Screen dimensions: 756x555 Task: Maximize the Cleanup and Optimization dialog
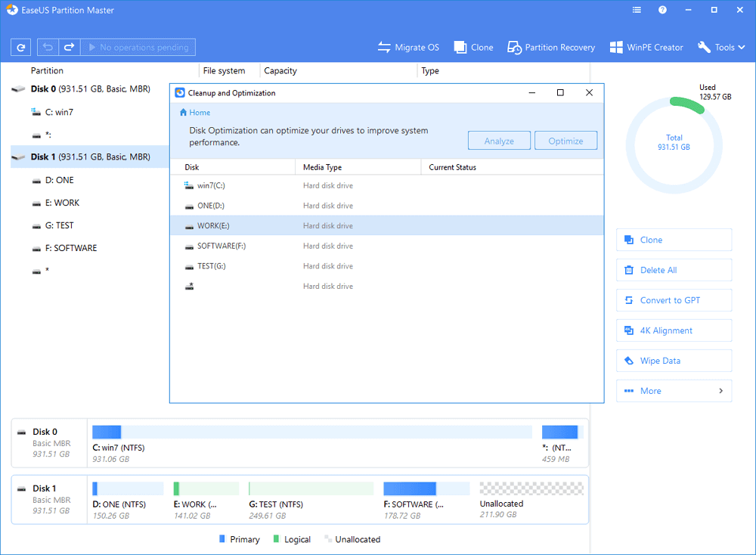click(x=560, y=92)
